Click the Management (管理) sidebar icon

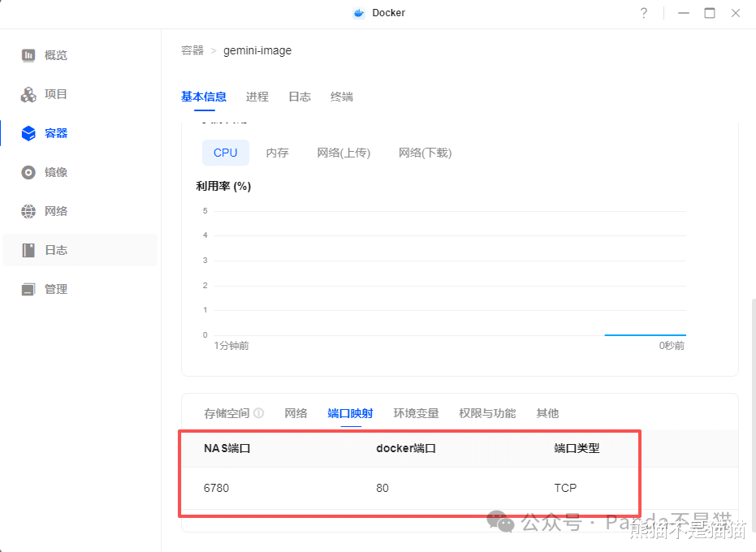click(28, 289)
